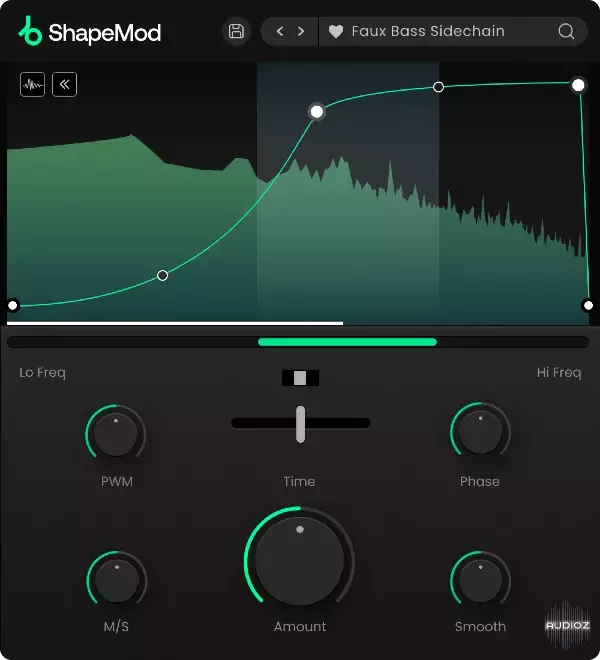Image resolution: width=600 pixels, height=660 pixels.
Task: Click the M/S knob
Action: click(x=117, y=580)
